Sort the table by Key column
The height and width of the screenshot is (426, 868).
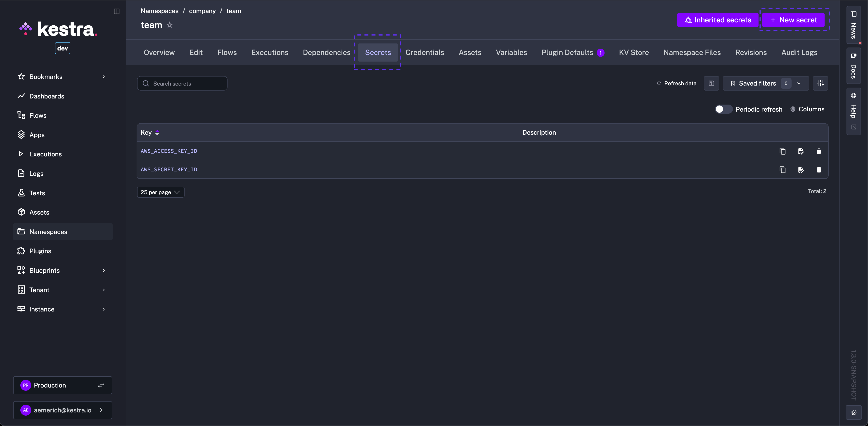tap(157, 133)
